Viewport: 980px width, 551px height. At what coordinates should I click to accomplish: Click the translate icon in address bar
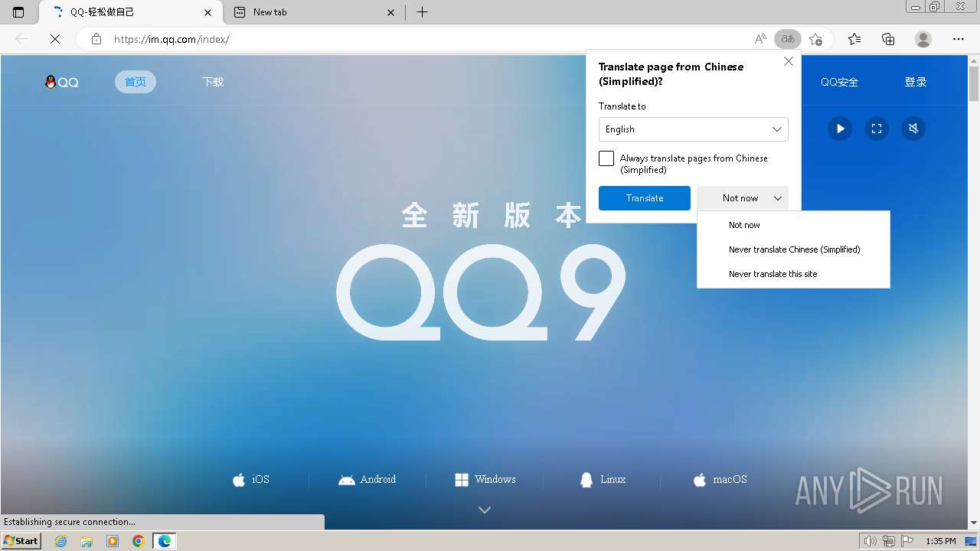[x=787, y=39]
